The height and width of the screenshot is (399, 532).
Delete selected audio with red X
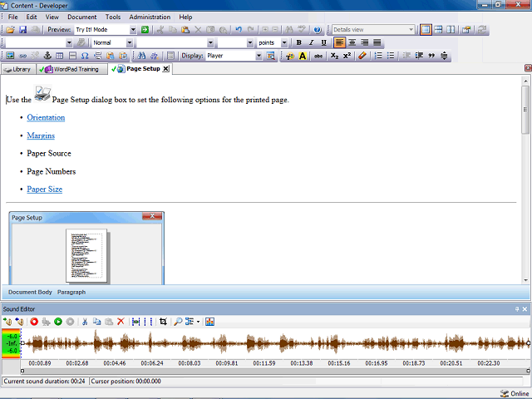tap(121, 322)
